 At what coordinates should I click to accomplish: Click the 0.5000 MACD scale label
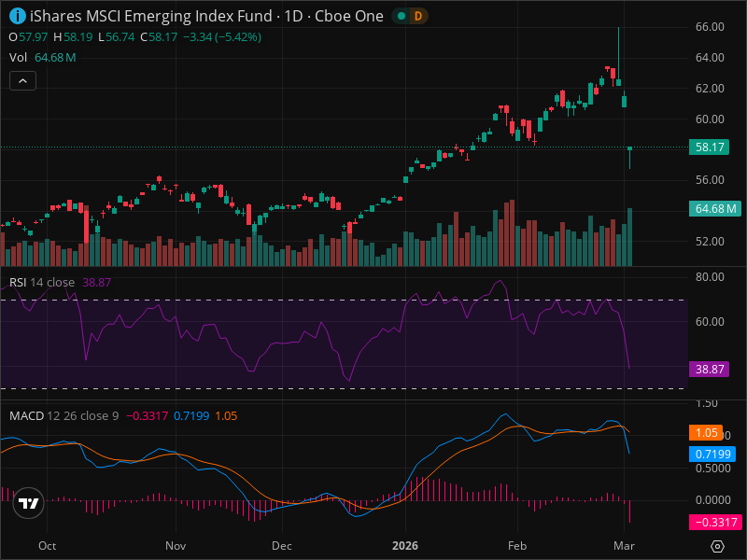(x=713, y=469)
